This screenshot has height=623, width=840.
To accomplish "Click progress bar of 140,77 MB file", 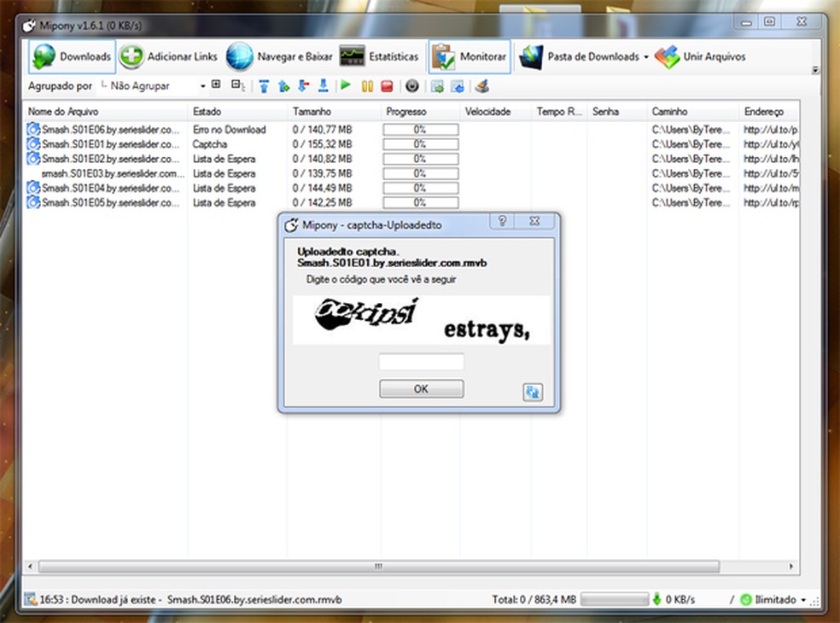I will pyautogui.click(x=421, y=130).
